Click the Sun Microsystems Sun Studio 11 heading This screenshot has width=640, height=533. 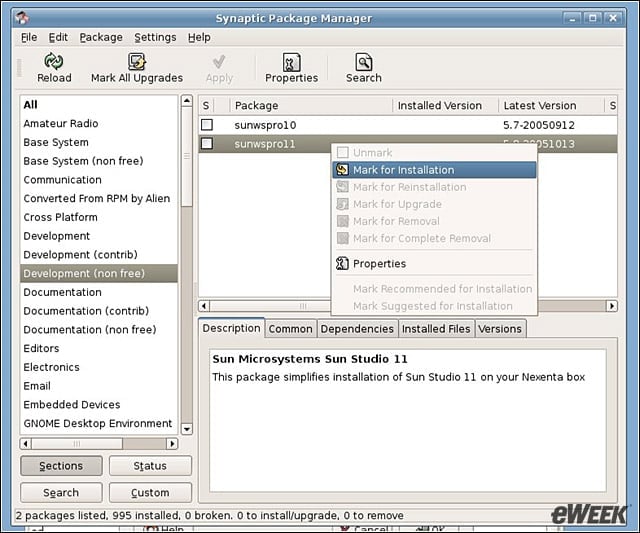pos(310,359)
